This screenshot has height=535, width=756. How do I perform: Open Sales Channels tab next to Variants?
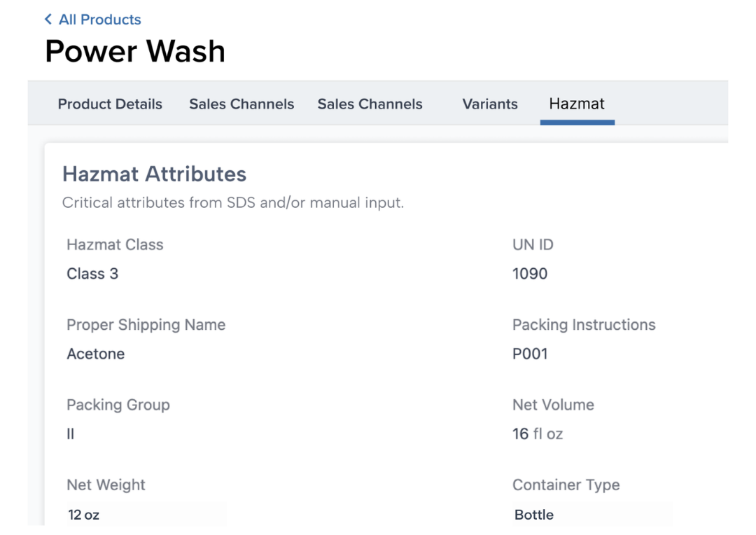tap(370, 104)
